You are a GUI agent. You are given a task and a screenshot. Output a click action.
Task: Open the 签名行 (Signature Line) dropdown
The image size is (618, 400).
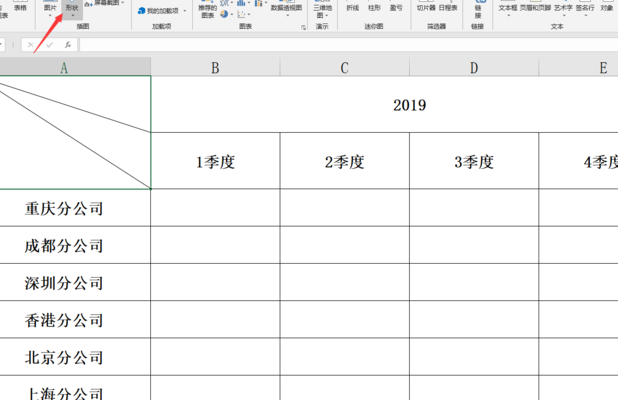point(585,9)
